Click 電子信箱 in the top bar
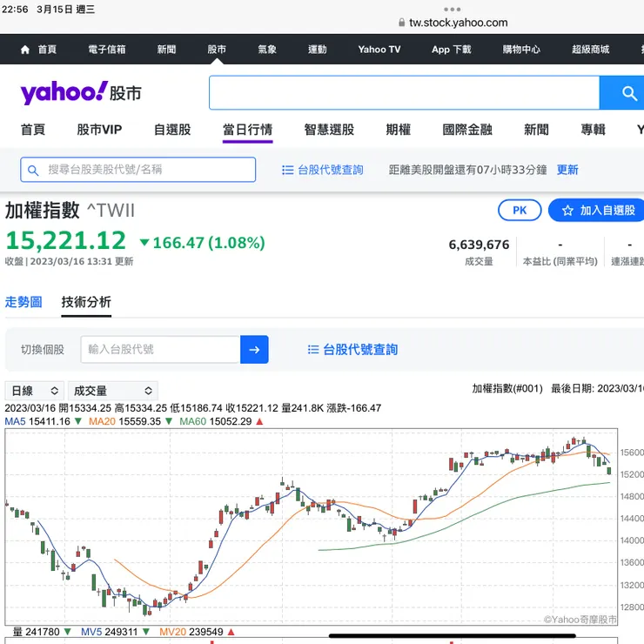Image resolution: width=644 pixels, height=644 pixels. coord(107,50)
